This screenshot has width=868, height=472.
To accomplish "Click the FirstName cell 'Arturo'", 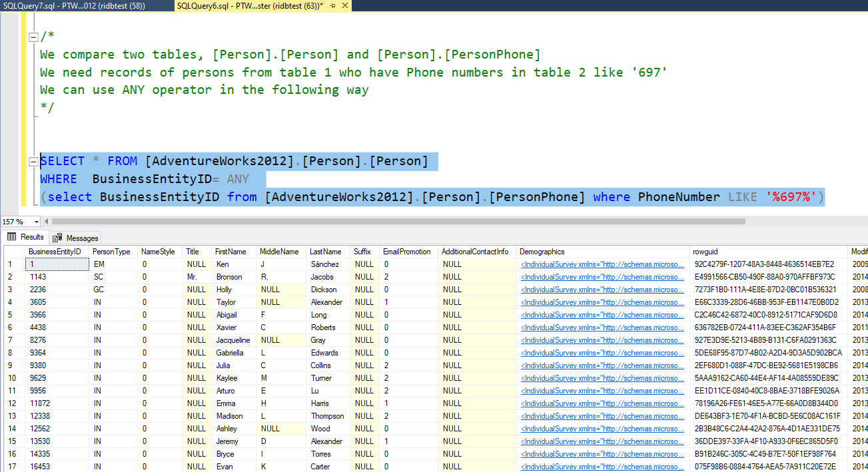I will (x=234, y=391).
